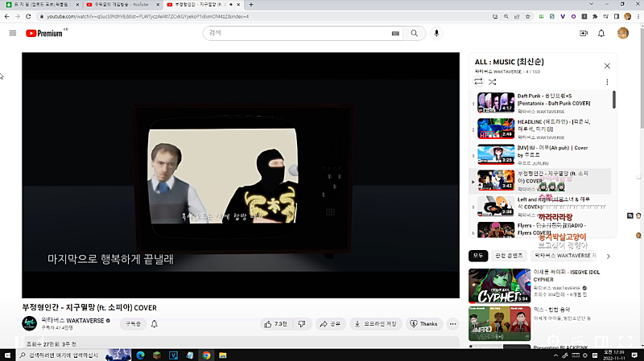Click the 오프라인 저장 download button
This screenshot has width=644, height=361.
coord(376,324)
